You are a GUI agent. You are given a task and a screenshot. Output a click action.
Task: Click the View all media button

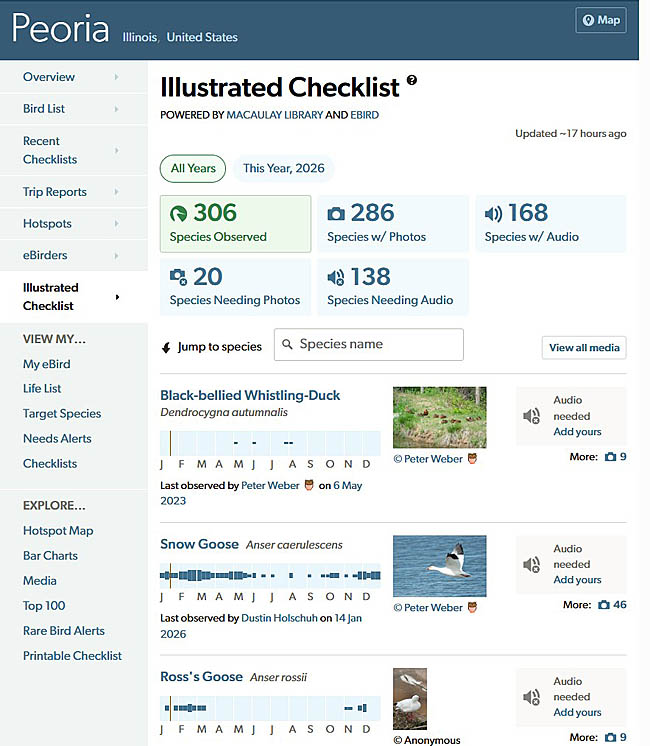click(x=584, y=347)
